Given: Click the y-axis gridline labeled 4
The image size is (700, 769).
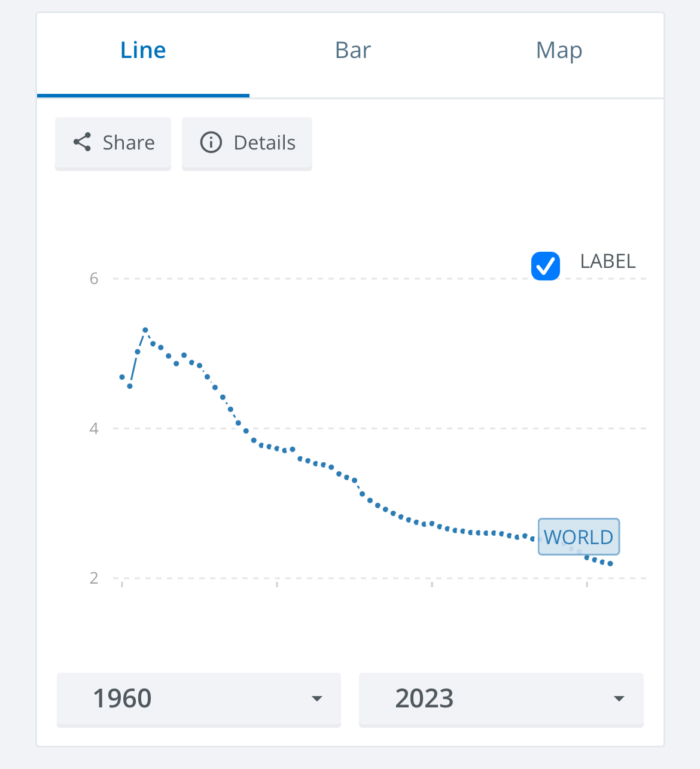Looking at the screenshot, I should 379,428.
